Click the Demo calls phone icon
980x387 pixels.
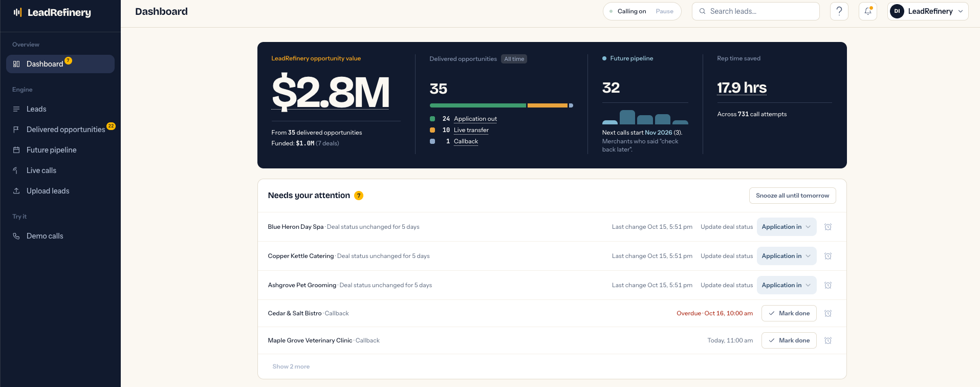(16, 236)
